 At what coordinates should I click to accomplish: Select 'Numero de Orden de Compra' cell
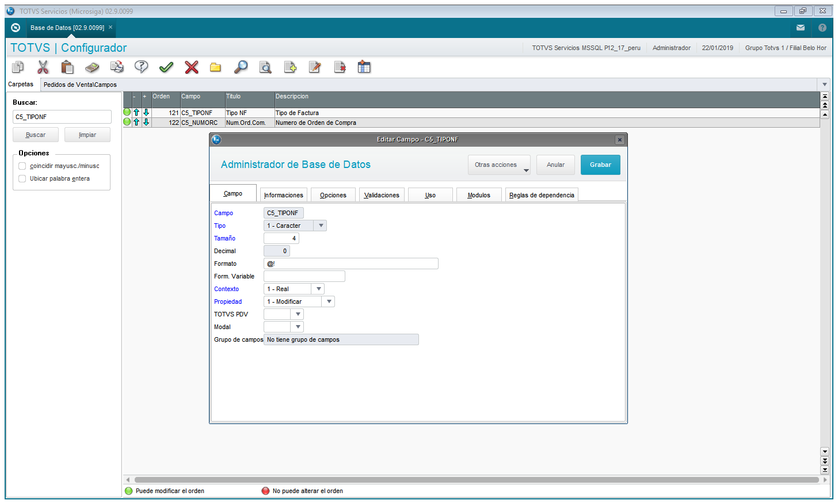click(x=547, y=123)
